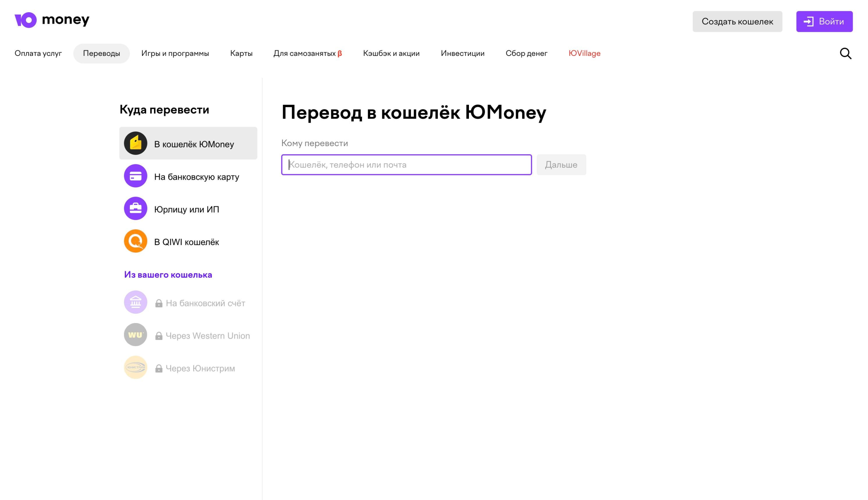Image resolution: width=868 pixels, height=500 pixels.
Task: Click the money wordmark text in logo
Action: pyautogui.click(x=65, y=20)
